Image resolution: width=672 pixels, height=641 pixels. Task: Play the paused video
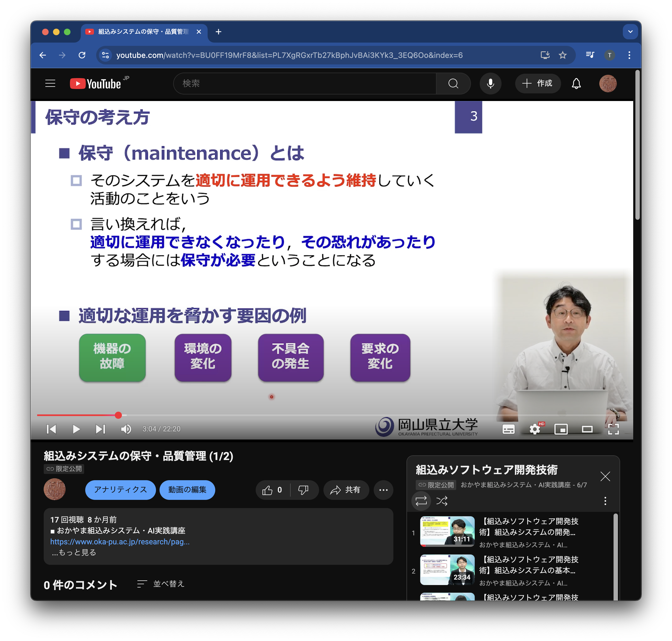[76, 429]
